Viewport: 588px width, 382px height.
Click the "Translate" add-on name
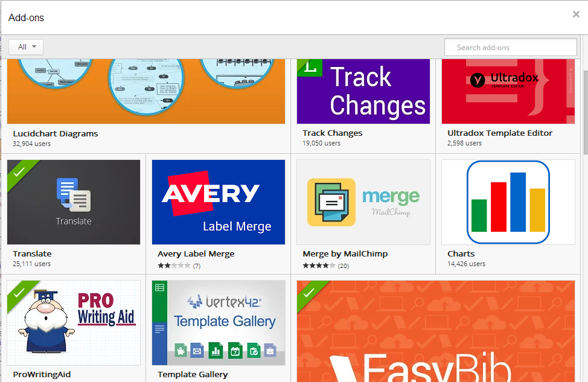coord(32,254)
